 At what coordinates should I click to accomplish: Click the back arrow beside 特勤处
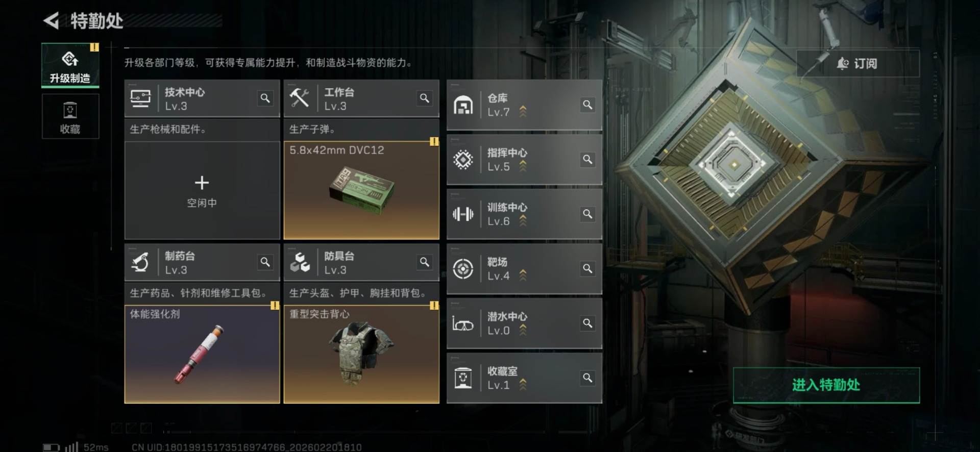tap(51, 20)
